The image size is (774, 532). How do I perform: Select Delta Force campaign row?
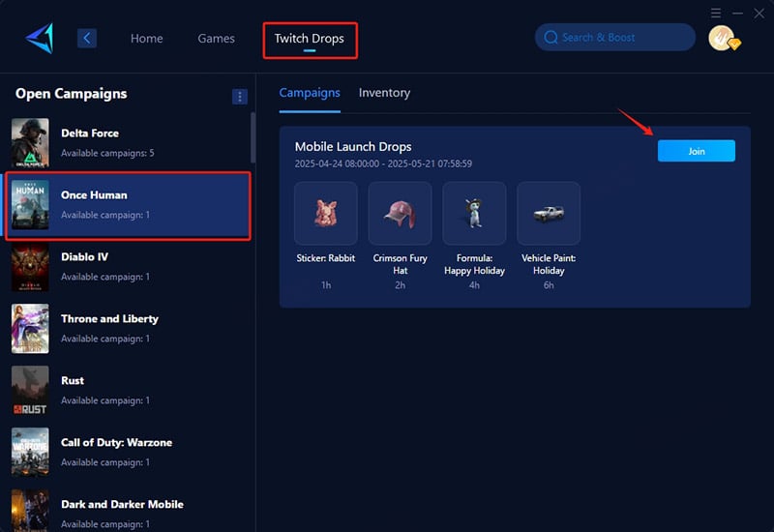tap(128, 143)
